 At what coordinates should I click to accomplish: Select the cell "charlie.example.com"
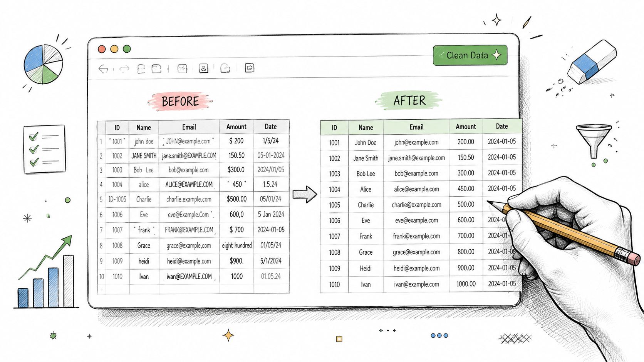[189, 199]
